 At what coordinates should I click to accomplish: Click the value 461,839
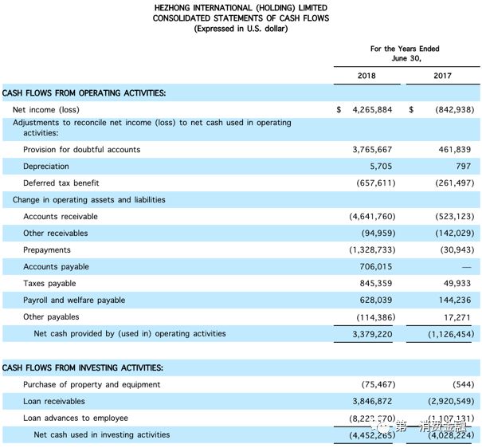[x=455, y=150]
